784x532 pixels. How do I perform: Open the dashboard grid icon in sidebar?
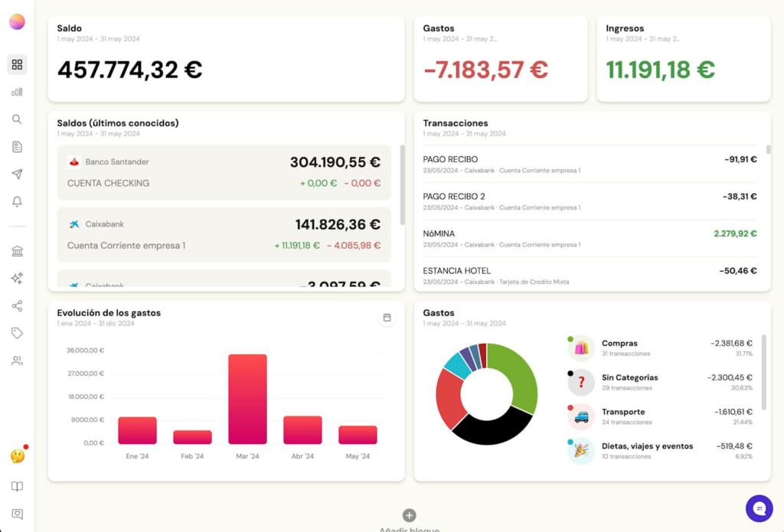[17, 64]
